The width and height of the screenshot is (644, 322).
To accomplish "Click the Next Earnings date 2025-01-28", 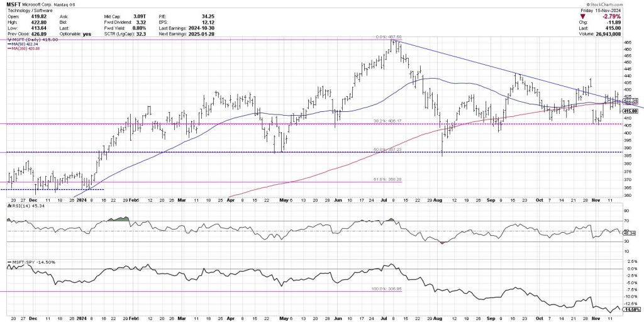I will point(202,34).
